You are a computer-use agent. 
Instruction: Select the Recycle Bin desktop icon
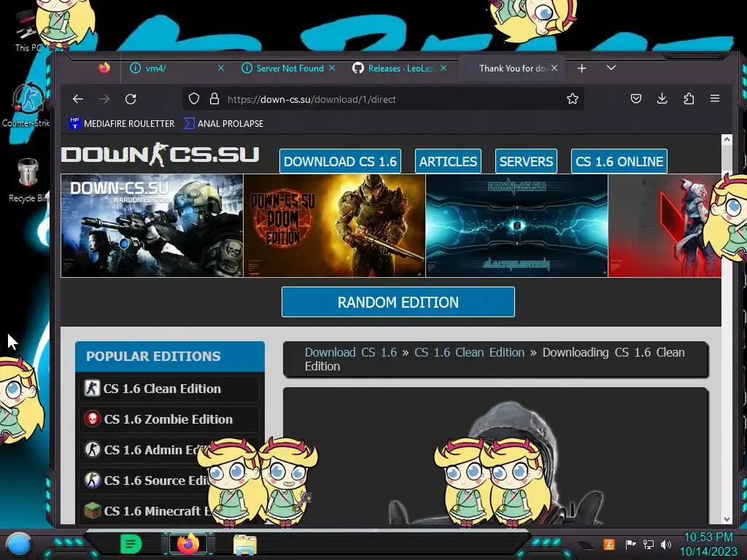click(x=28, y=181)
